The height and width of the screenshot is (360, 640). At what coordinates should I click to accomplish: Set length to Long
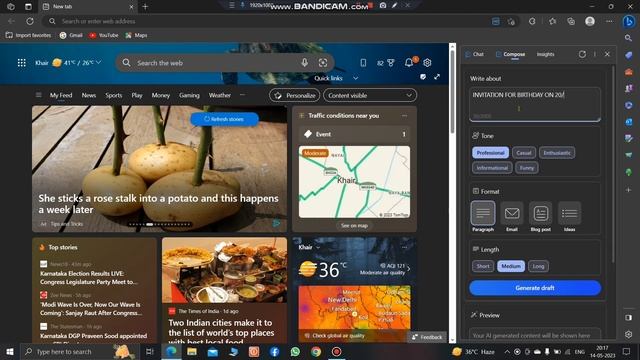(x=538, y=266)
